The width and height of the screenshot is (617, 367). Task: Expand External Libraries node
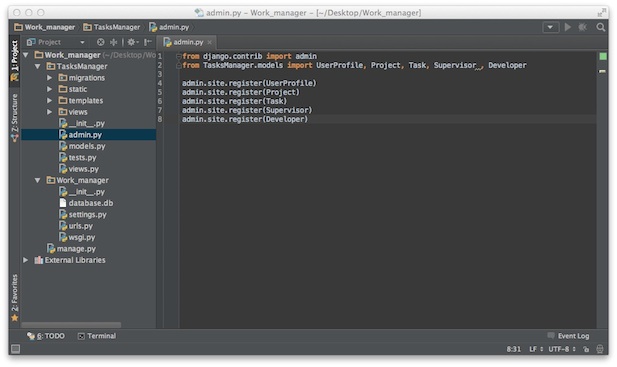(26, 260)
